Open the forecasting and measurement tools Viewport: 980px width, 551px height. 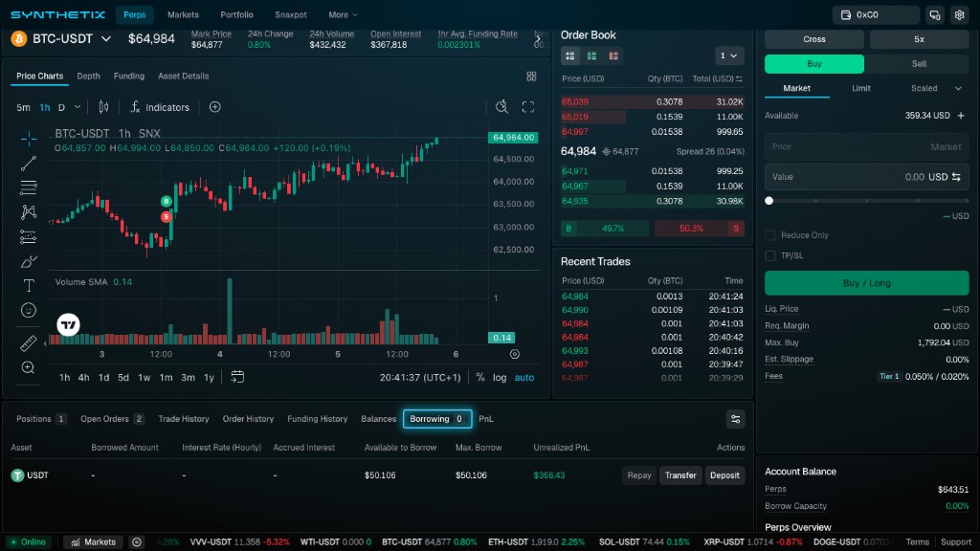(29, 237)
